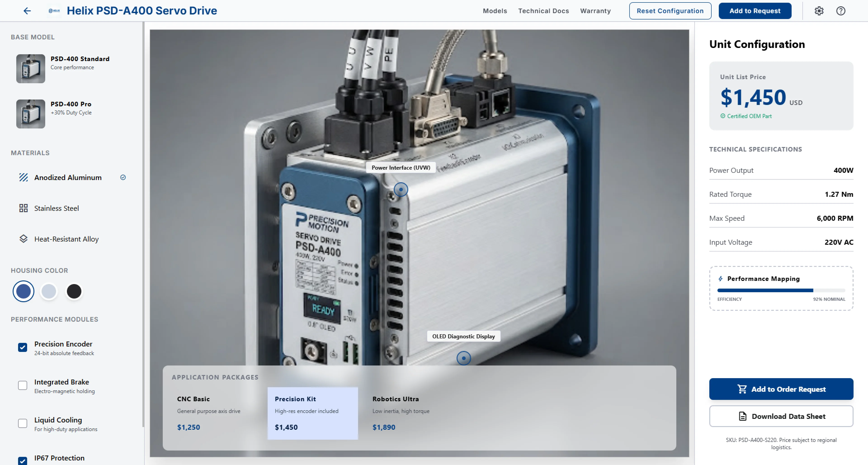The height and width of the screenshot is (465, 868).
Task: Click the Performance Mapping efficiency bar
Action: [781, 290]
